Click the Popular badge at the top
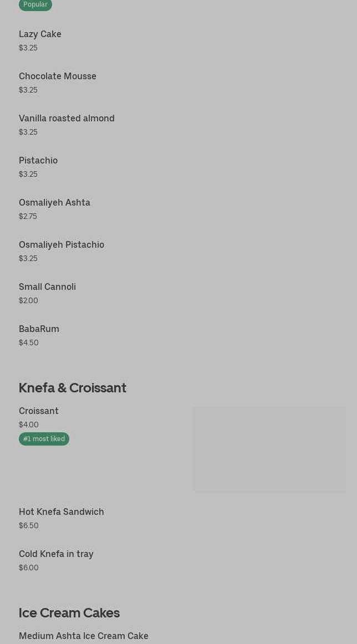Viewport: 357px width, 644px height. (35, 4)
